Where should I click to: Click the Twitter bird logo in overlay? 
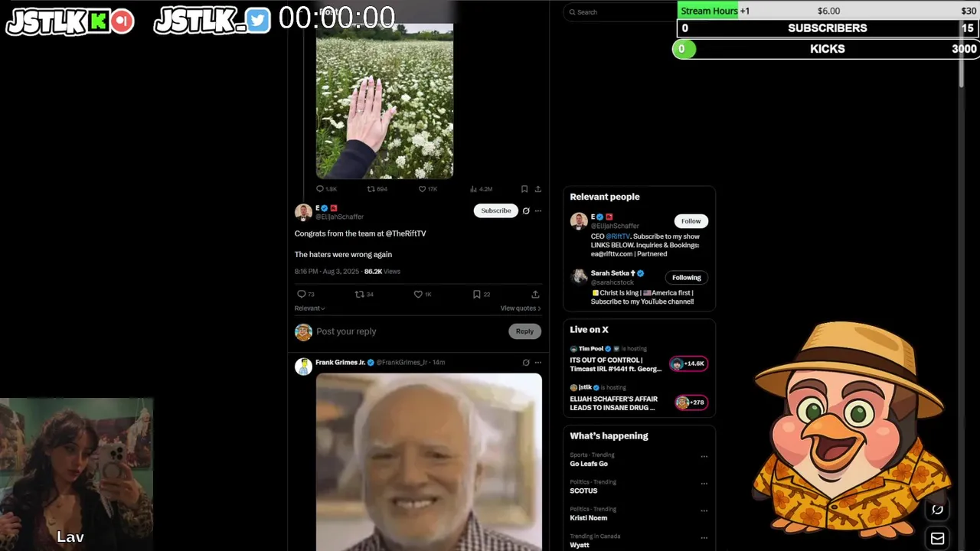click(x=258, y=21)
